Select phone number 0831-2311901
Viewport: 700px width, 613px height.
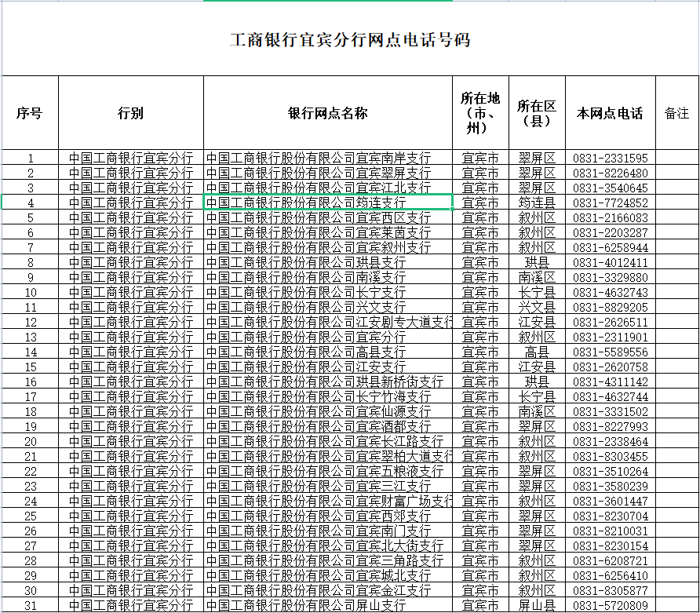(611, 337)
